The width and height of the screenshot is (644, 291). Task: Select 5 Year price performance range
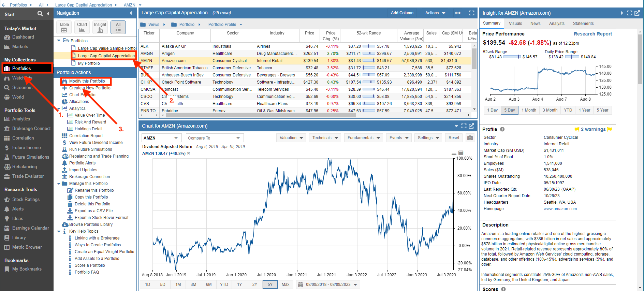[x=602, y=110]
